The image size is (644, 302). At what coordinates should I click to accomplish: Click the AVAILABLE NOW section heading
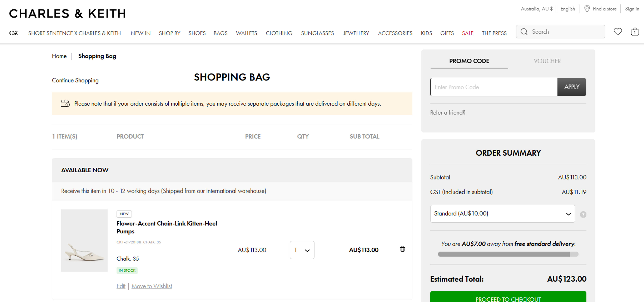[x=85, y=170]
